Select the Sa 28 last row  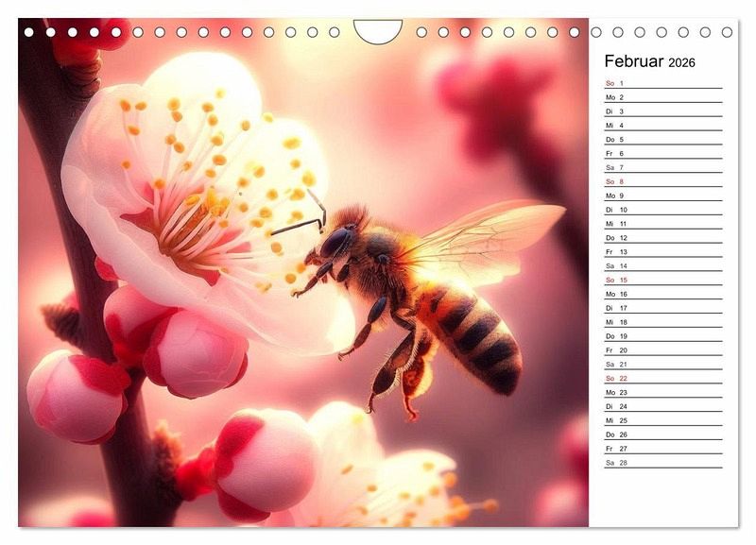[661, 463]
